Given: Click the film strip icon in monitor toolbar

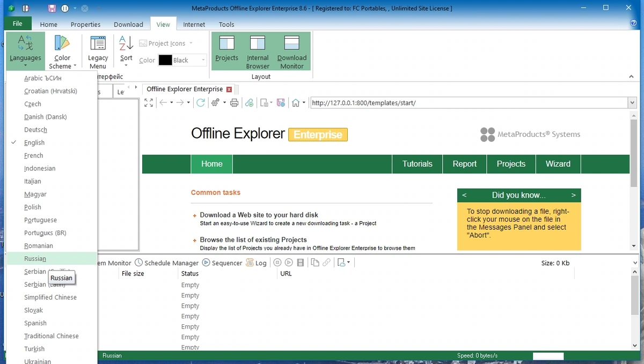Looking at the screenshot, I should click(301, 263).
